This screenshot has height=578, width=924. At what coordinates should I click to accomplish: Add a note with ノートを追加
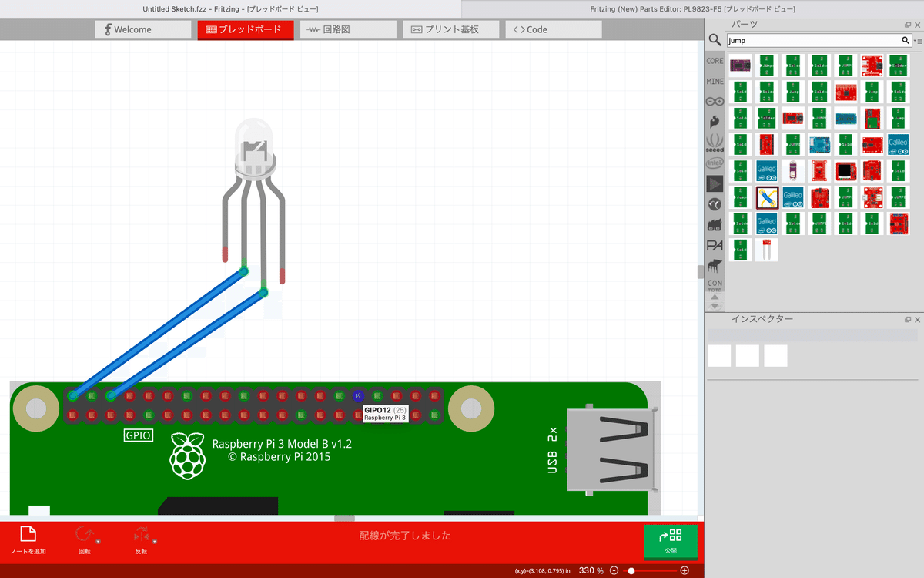coord(28,540)
